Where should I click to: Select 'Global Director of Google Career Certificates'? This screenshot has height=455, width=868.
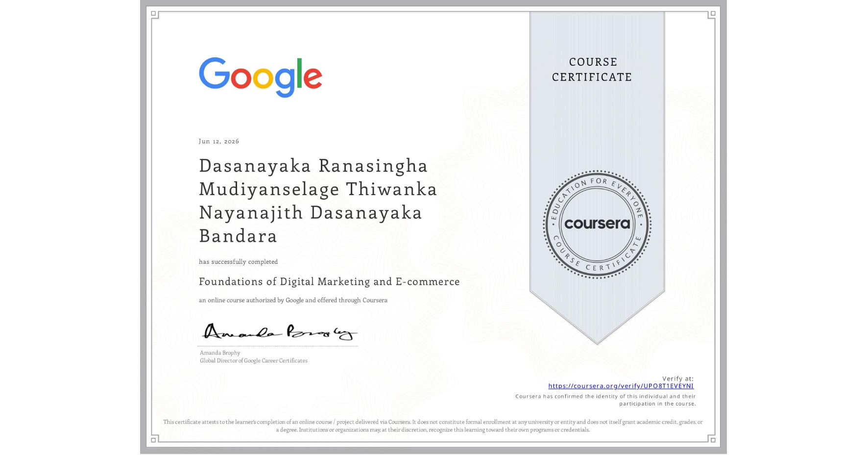click(254, 360)
